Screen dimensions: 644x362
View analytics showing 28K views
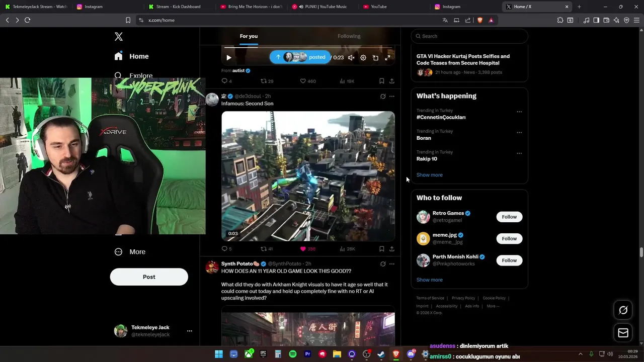[x=347, y=249]
